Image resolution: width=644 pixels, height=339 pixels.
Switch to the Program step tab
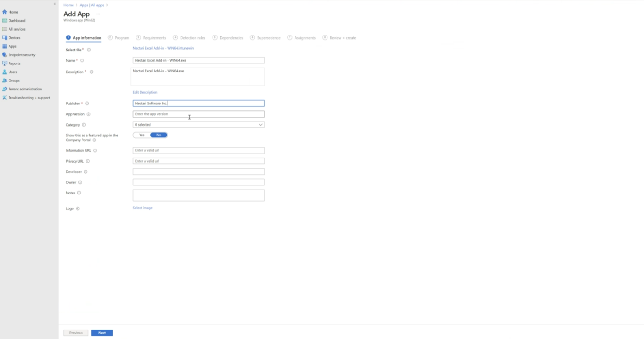pyautogui.click(x=118, y=38)
